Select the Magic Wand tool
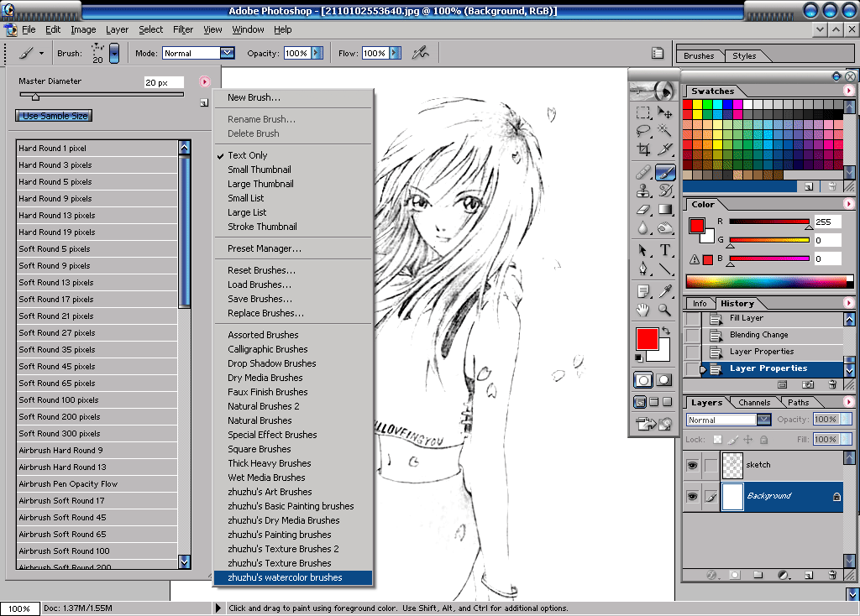 (x=665, y=131)
